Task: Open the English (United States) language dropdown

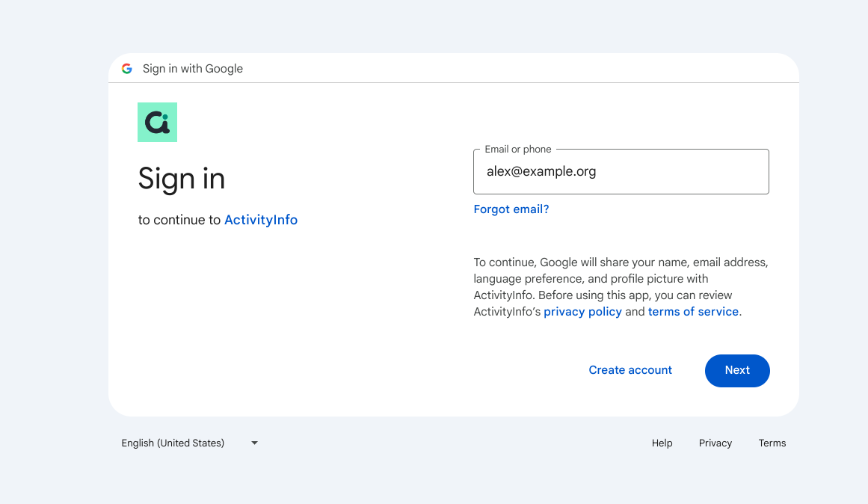Action: tap(190, 443)
